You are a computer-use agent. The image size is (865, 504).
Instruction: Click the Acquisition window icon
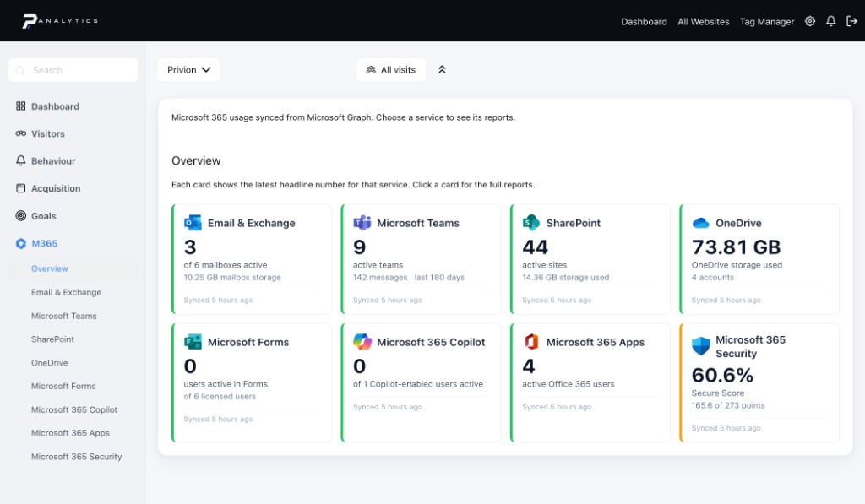tap(21, 188)
